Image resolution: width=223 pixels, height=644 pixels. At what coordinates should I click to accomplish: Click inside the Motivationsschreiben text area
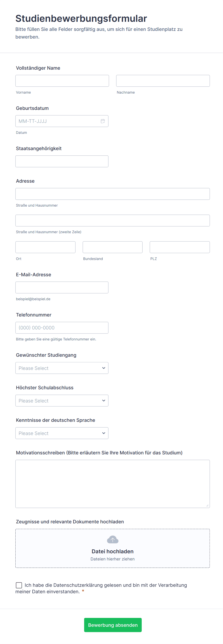tap(113, 484)
